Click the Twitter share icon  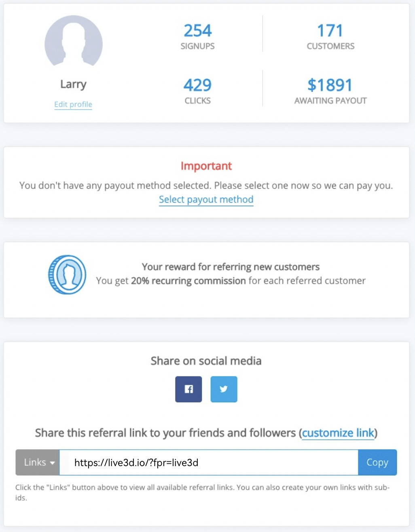224,389
